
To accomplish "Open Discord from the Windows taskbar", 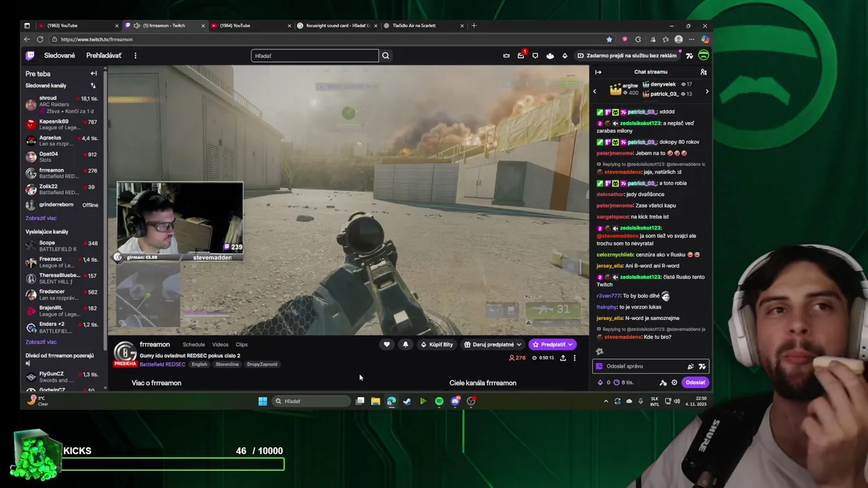I will pos(455,401).
